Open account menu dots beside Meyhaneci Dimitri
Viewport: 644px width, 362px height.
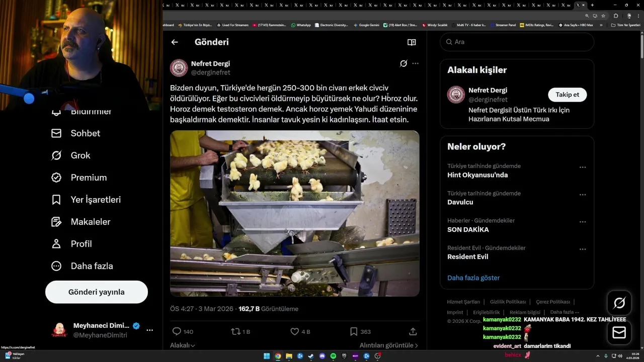(x=149, y=330)
